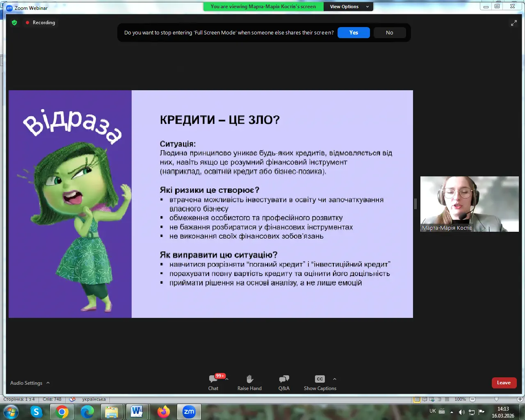
Task: Click the green encryption shield icon
Action: 14,23
